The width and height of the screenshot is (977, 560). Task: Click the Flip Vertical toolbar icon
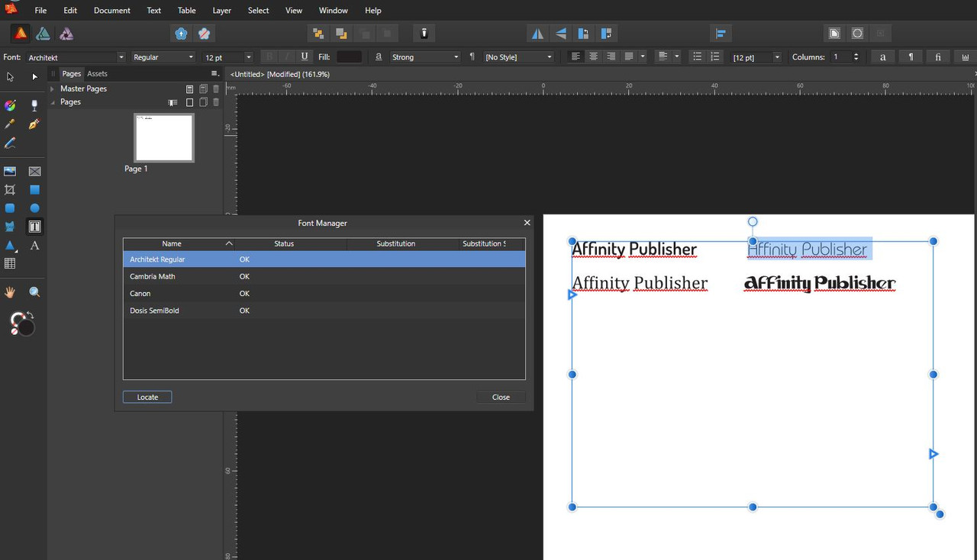(x=561, y=34)
